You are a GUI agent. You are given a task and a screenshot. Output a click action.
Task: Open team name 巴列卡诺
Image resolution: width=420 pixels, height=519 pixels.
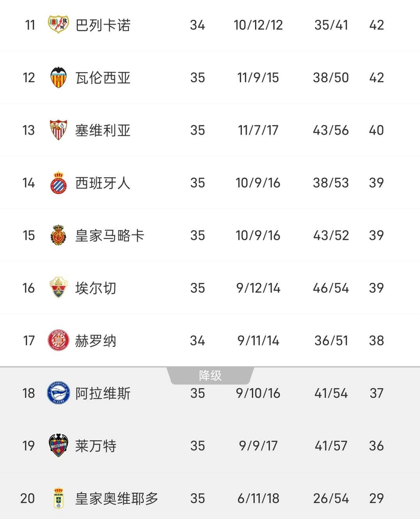click(x=103, y=25)
